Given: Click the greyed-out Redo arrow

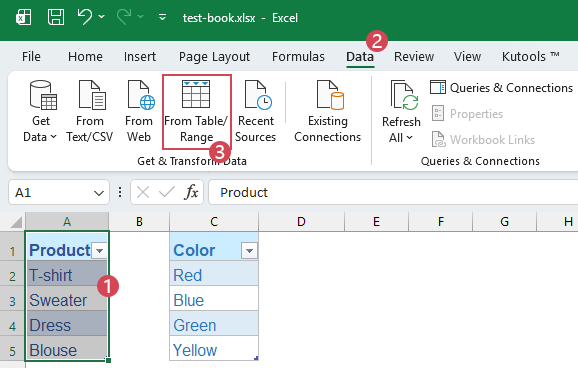Looking at the screenshot, I should tap(124, 17).
